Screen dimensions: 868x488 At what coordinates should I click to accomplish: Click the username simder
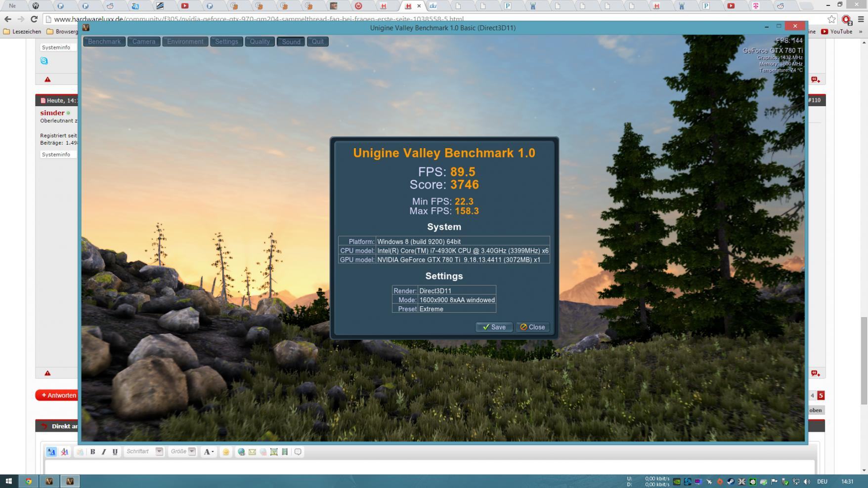pos(52,113)
